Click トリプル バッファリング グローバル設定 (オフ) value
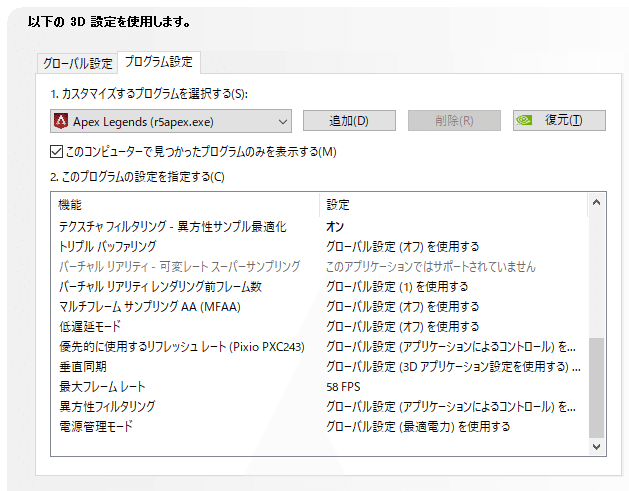 [x=402, y=246]
